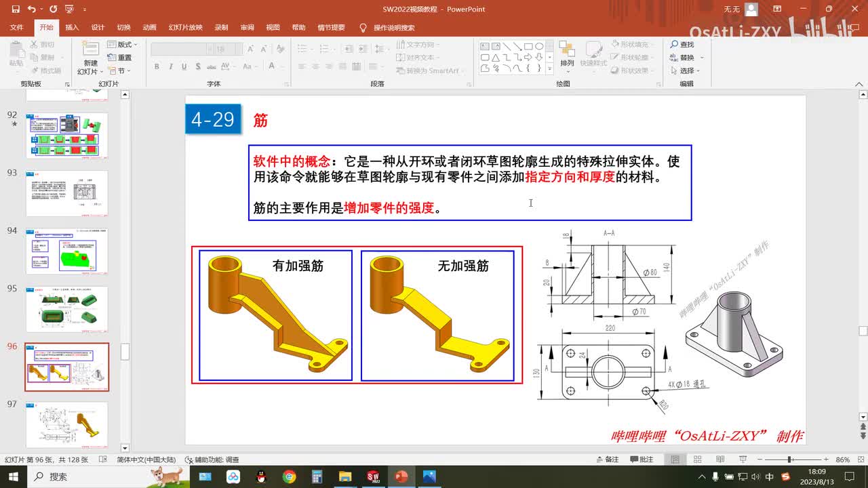
Task: Toggle bold formatting
Action: (157, 66)
